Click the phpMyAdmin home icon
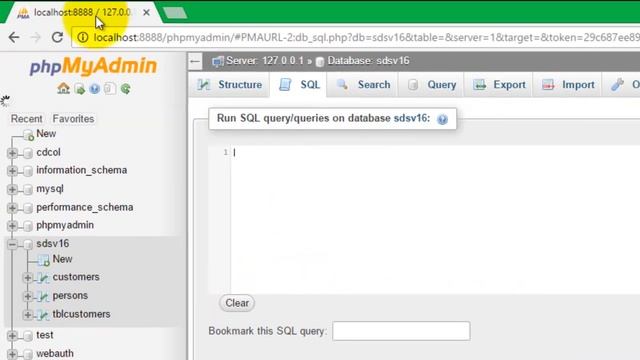 tap(63, 88)
